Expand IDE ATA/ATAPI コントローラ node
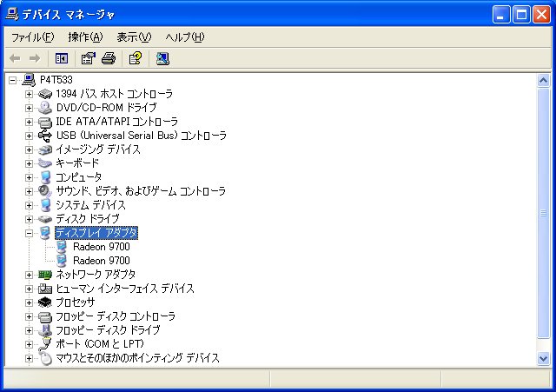 click(x=29, y=122)
